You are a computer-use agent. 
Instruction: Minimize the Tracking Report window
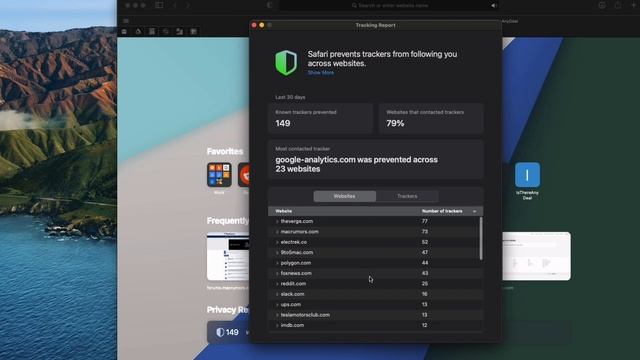(x=262, y=25)
